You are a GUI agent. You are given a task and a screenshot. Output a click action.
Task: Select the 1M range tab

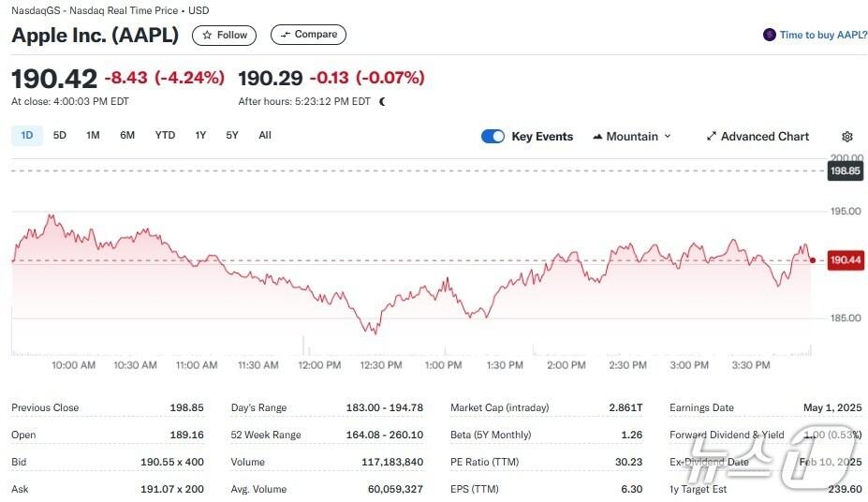[93, 135]
